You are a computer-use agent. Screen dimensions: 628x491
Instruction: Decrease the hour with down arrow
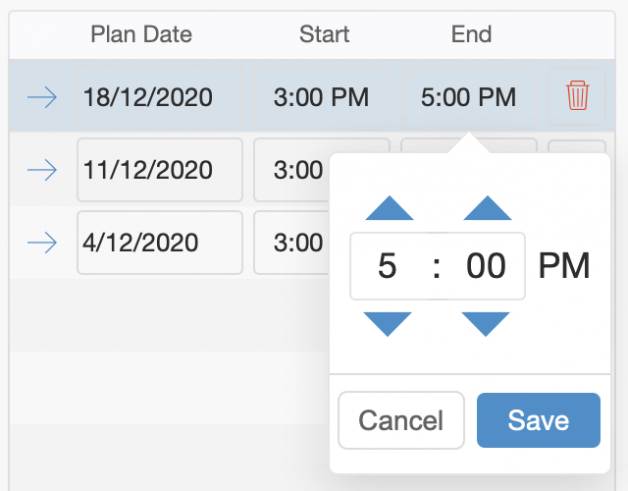pyautogui.click(x=387, y=324)
